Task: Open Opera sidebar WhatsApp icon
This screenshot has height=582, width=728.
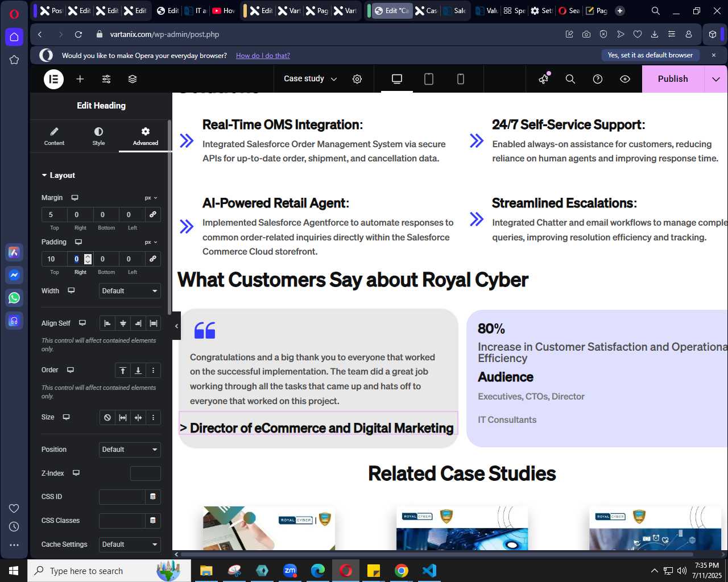Action: point(14,298)
